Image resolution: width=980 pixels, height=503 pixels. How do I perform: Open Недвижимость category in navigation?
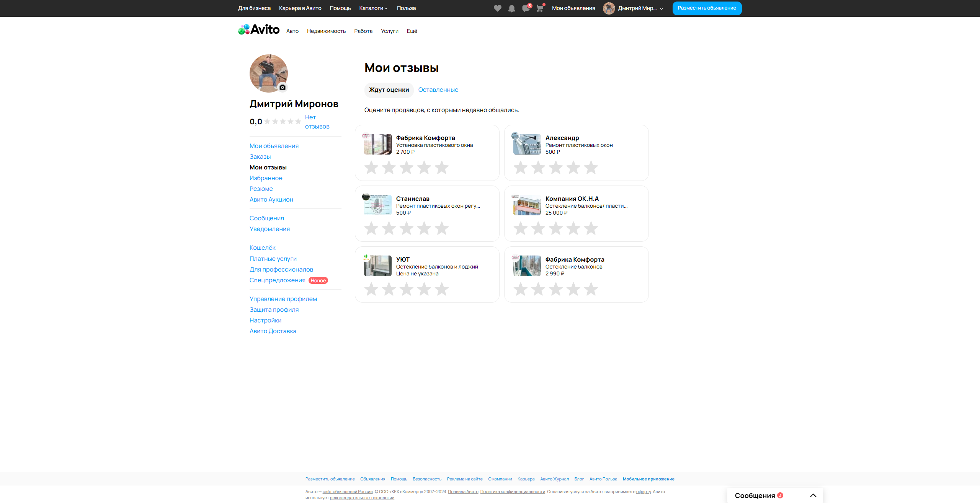click(326, 31)
